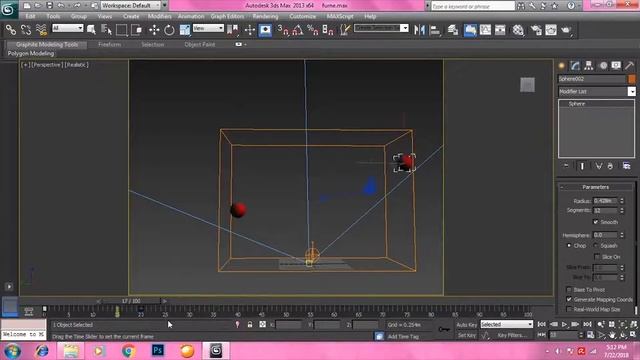
Task: Switch to the Create command panel tab
Action: coord(562,65)
